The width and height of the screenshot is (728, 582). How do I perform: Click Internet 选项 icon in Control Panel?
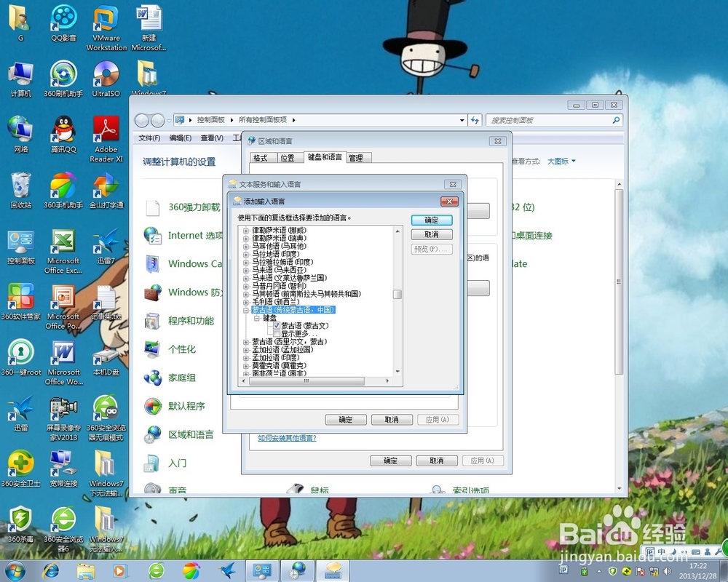click(x=153, y=235)
